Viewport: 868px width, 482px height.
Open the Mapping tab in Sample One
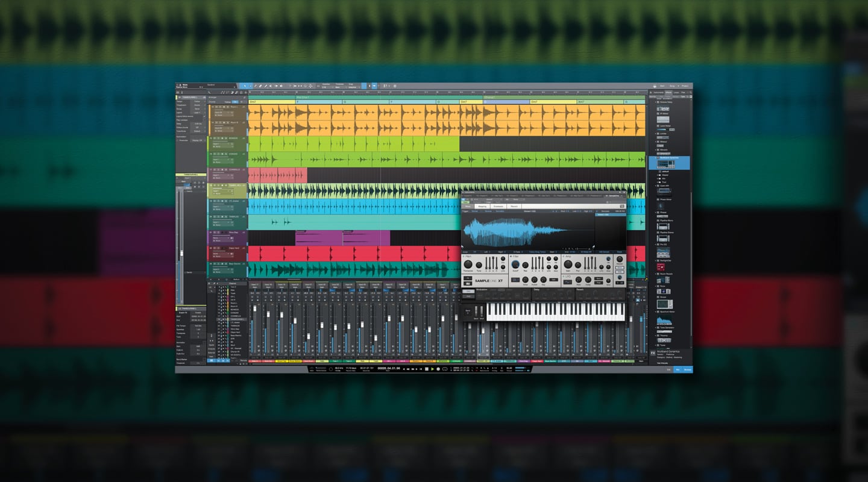[x=482, y=206]
